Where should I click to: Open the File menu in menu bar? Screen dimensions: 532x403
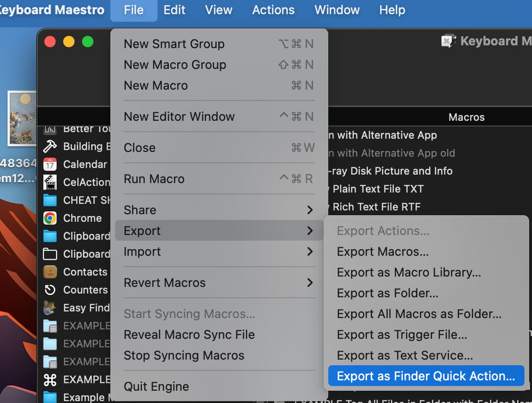pyautogui.click(x=133, y=10)
